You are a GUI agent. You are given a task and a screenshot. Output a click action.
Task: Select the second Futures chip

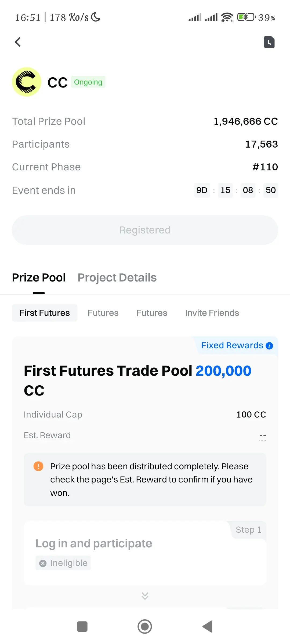152,313
